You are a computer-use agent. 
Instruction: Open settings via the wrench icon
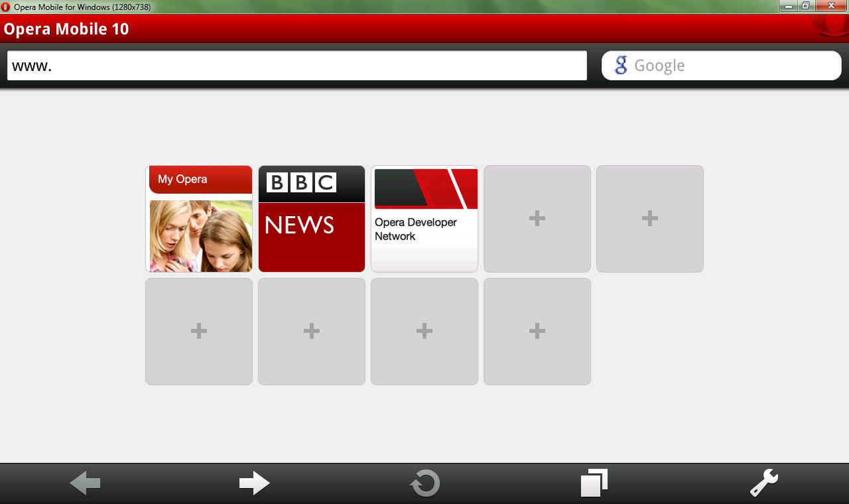tap(764, 483)
